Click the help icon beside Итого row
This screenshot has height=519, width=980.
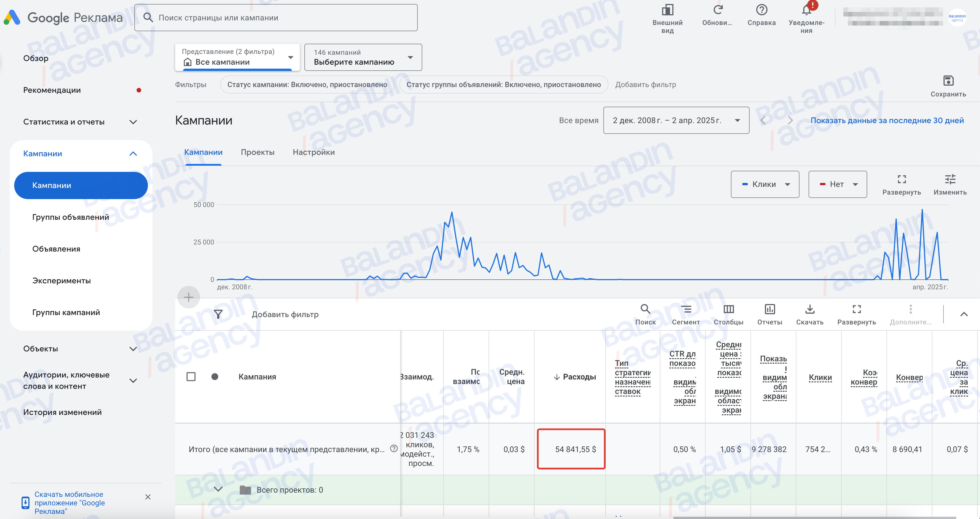[394, 449]
